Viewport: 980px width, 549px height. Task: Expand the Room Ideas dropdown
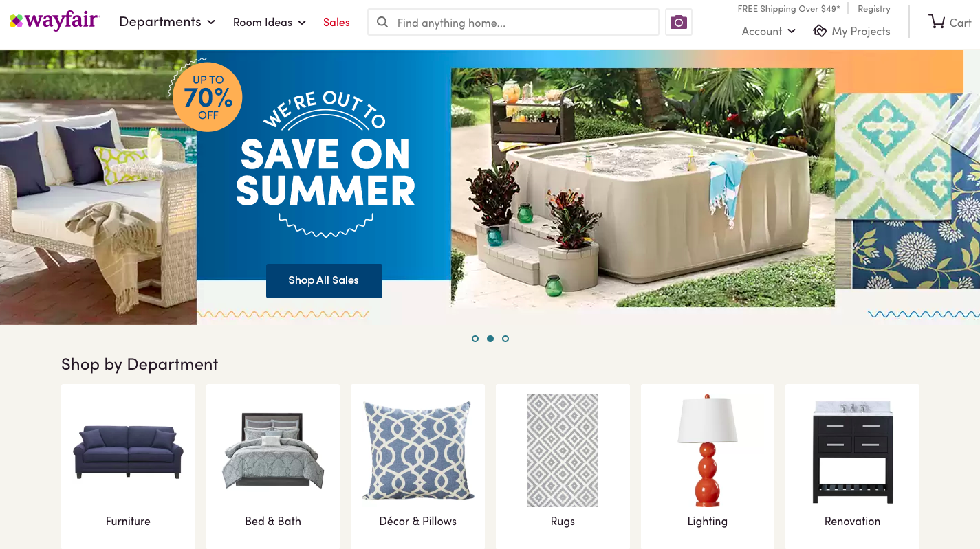point(270,22)
